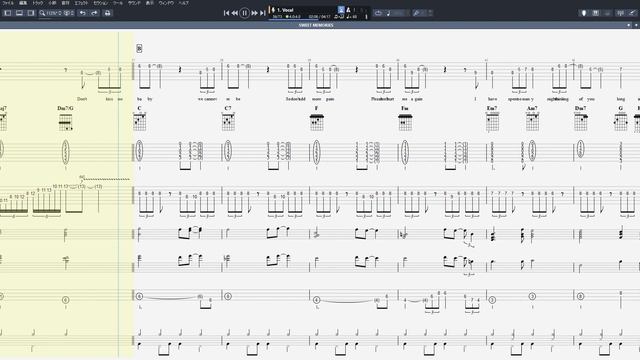Image resolution: width=640 pixels, height=360 pixels.
Task: Click the rightmost toolbar icon
Action: tap(632, 13)
